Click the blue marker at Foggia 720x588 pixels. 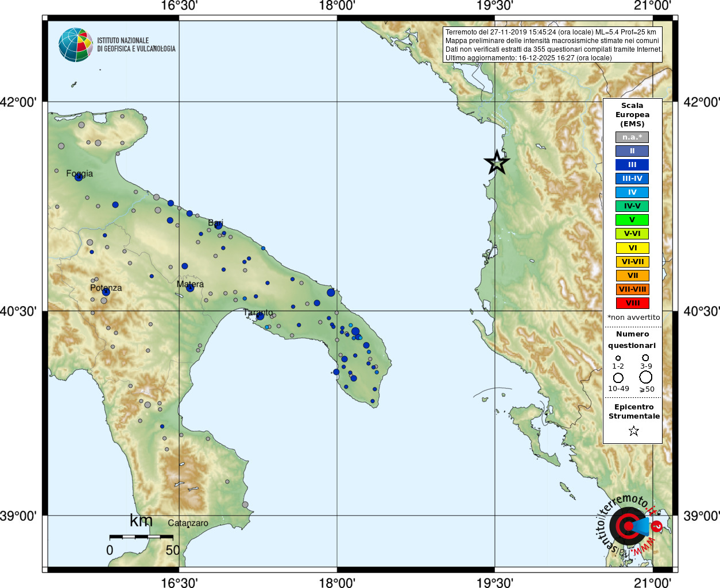tap(79, 177)
